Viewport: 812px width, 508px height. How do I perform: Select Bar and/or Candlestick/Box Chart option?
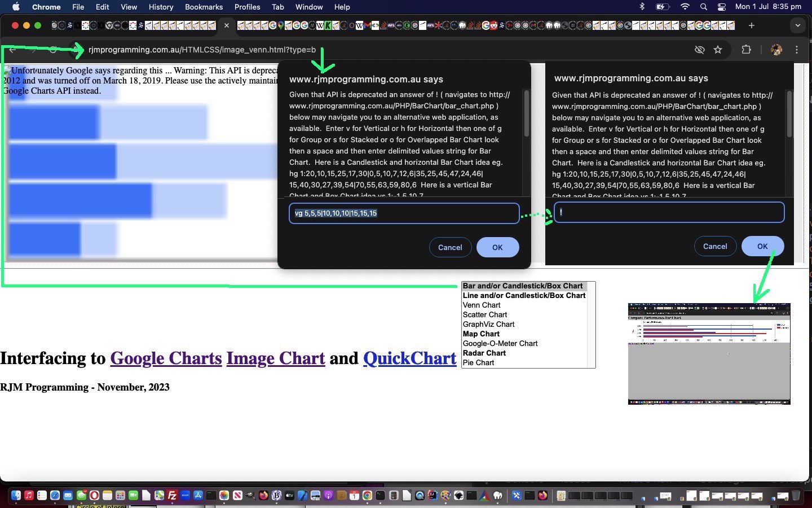pyautogui.click(x=524, y=286)
